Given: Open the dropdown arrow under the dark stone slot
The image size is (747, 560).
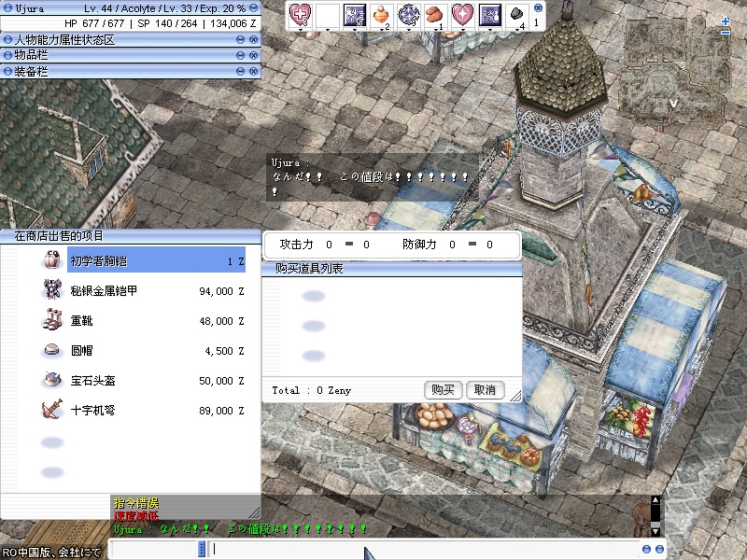Looking at the screenshot, I should 517,30.
